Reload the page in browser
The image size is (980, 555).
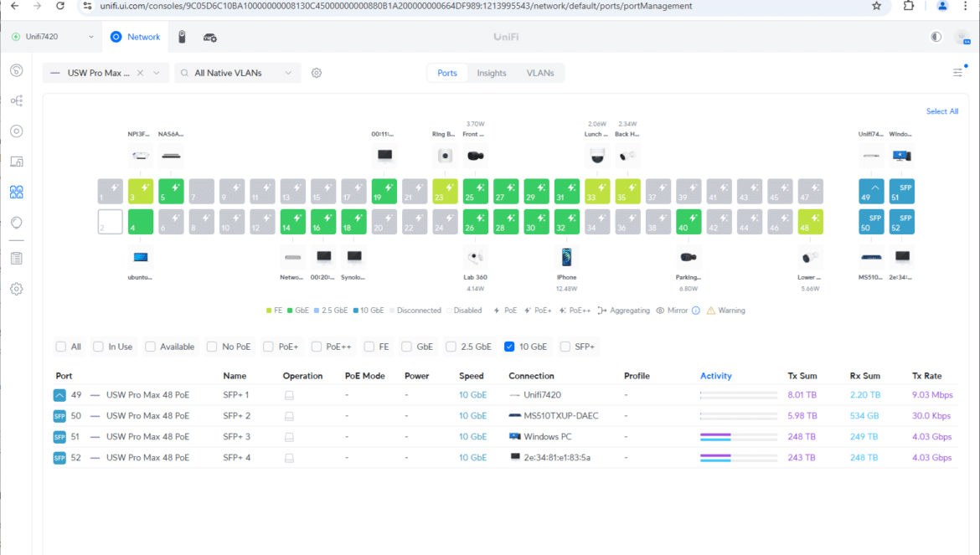[x=60, y=6]
